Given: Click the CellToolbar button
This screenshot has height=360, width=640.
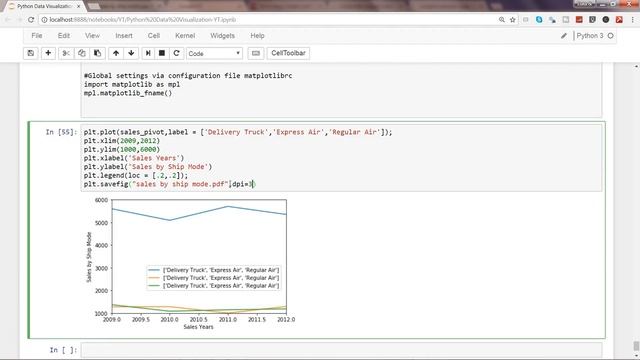Looking at the screenshot, I should 288,53.
